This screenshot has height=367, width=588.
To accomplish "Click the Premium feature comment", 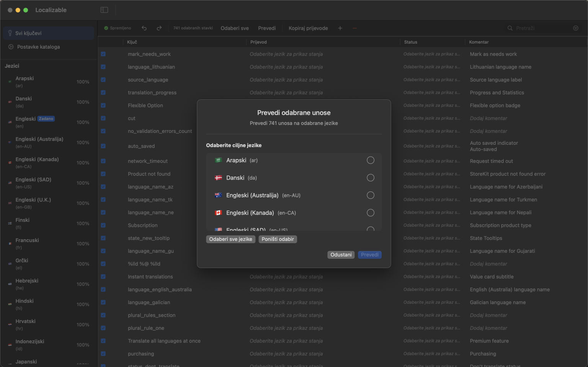I will coord(489,341).
